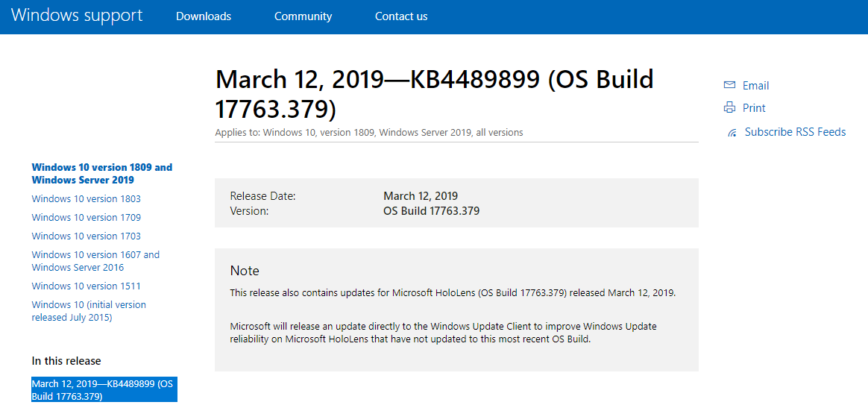Viewport: 868px width, 405px height.
Task: Click the Email envelope icon
Action: point(729,85)
